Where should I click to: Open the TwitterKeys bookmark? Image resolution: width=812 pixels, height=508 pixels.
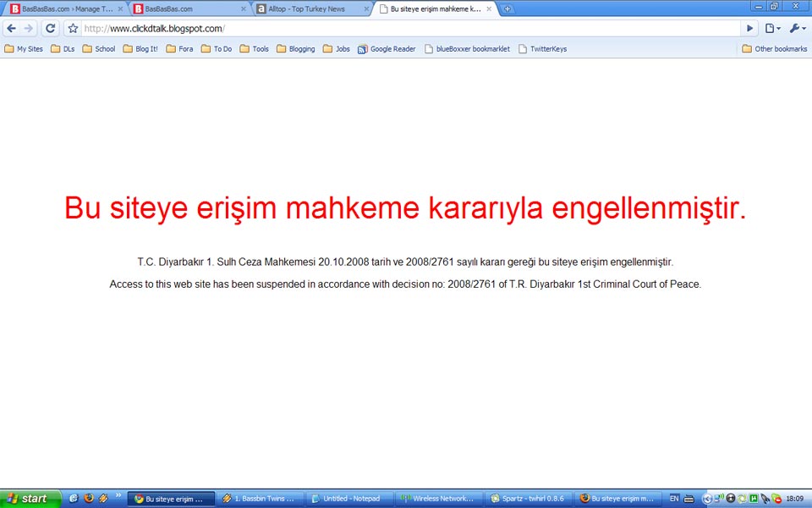[542, 49]
